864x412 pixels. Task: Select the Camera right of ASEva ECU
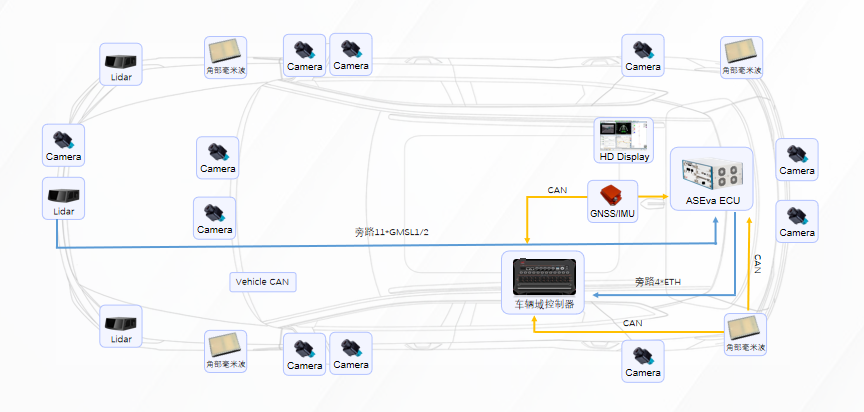coord(797,159)
